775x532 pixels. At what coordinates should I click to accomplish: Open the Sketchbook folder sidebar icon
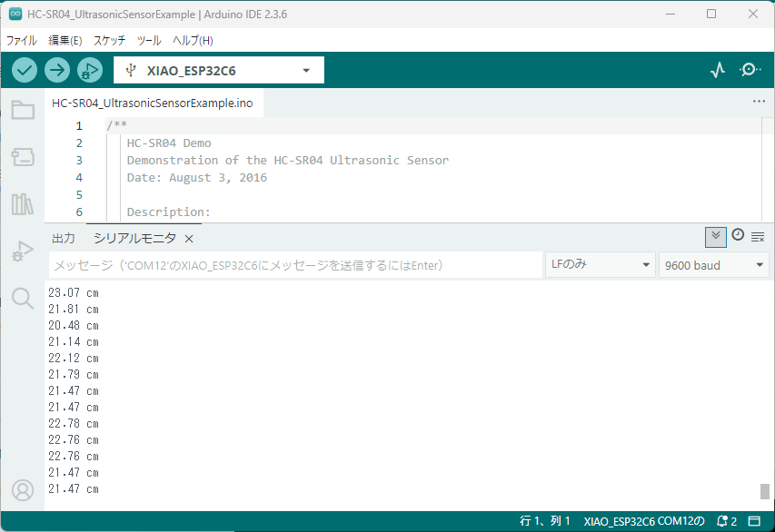point(23,111)
